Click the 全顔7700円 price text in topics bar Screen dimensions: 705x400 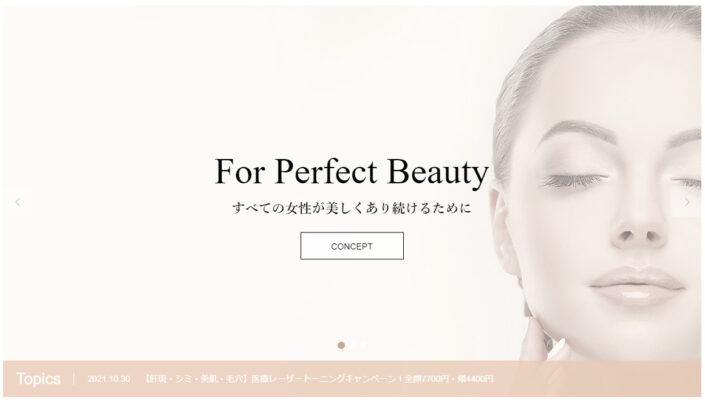(428, 379)
